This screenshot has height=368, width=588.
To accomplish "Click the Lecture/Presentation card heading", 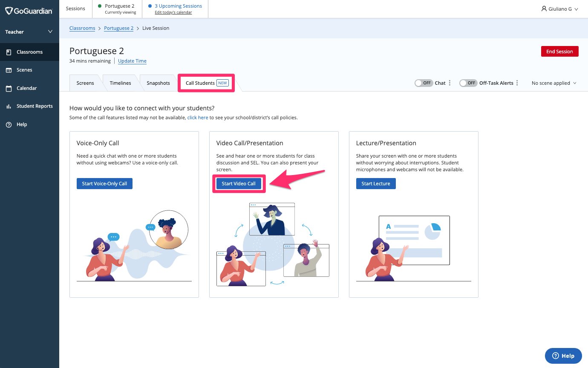I will 386,143.
